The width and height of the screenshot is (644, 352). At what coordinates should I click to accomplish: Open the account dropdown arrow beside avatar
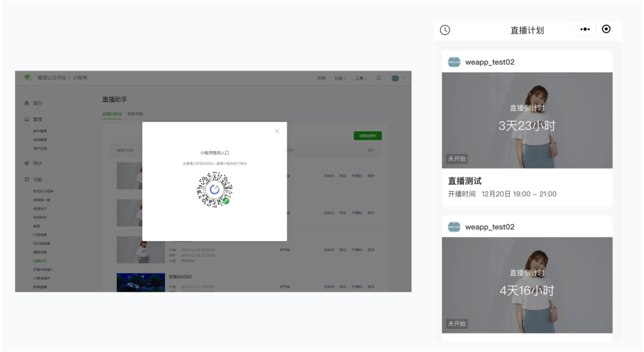coord(403,78)
